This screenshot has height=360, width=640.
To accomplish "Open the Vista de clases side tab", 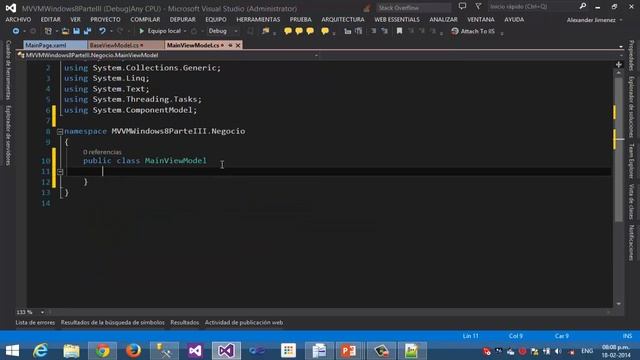I will point(631,202).
